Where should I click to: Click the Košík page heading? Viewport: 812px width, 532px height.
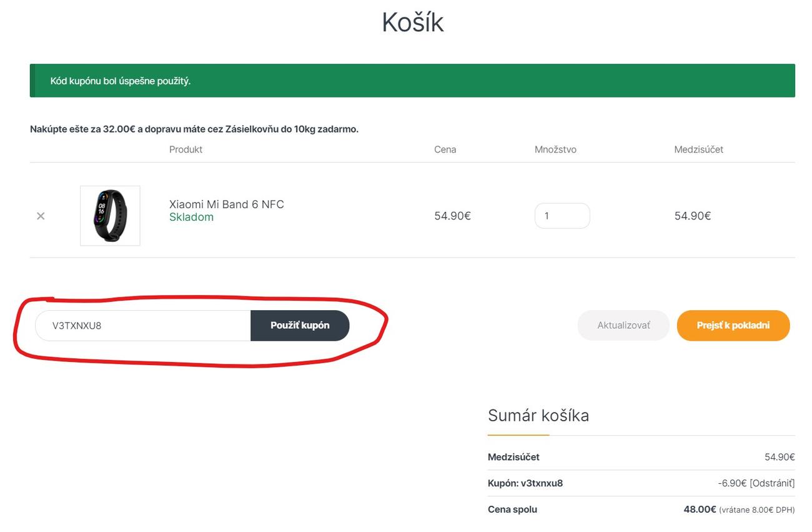412,23
